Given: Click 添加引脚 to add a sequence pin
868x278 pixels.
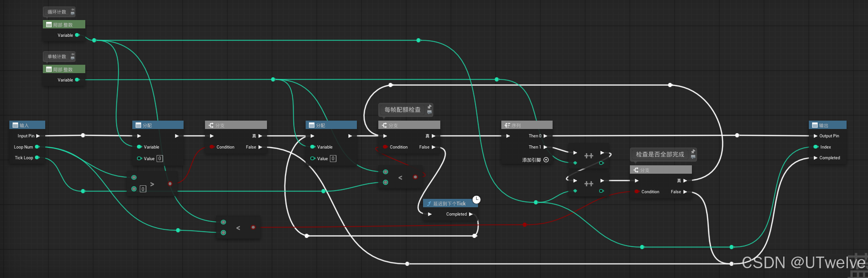Looking at the screenshot, I should (535, 160).
